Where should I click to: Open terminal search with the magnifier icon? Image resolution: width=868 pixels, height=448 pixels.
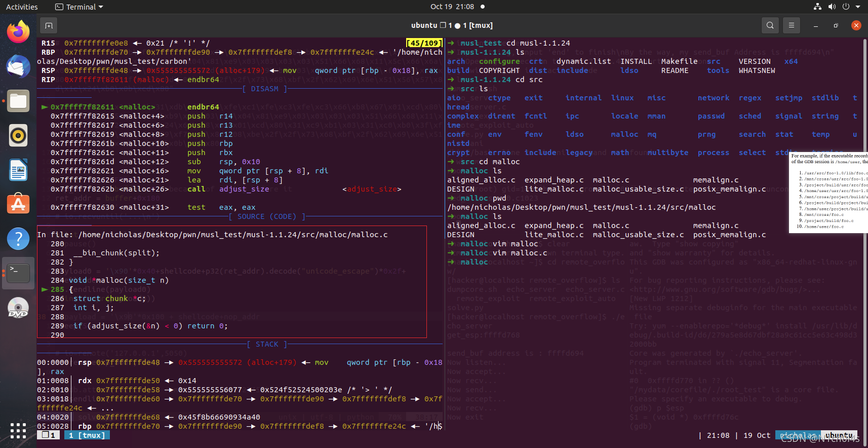(x=770, y=25)
